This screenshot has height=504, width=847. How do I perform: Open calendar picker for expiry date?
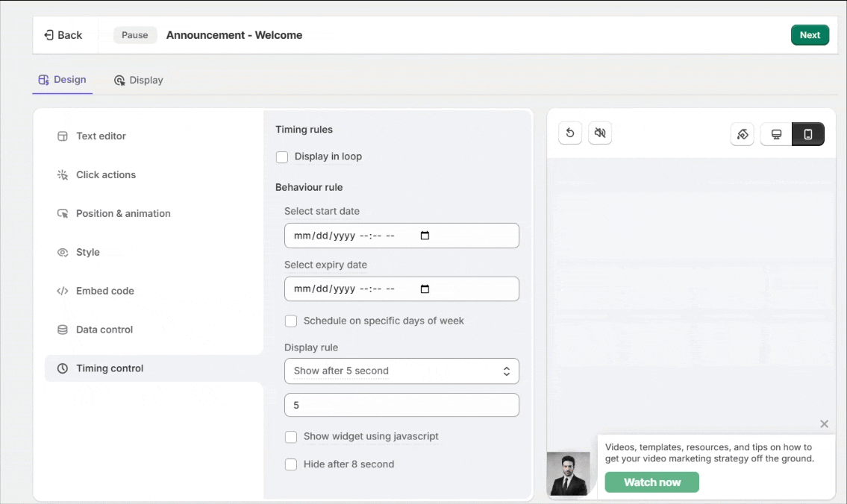point(425,289)
